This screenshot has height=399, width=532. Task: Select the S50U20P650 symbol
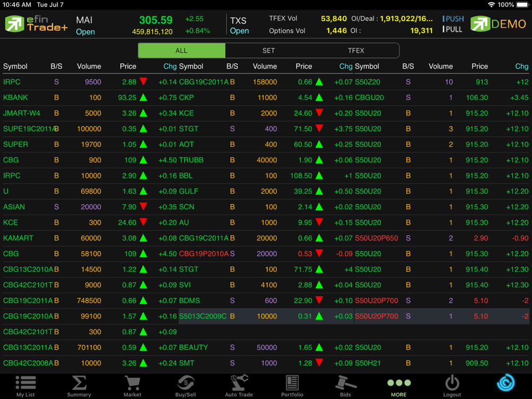[x=377, y=238]
